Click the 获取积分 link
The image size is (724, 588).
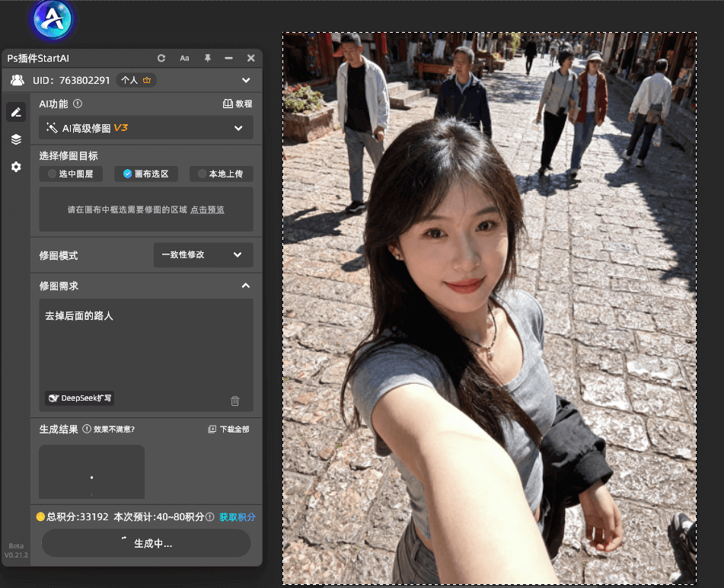[x=238, y=517]
